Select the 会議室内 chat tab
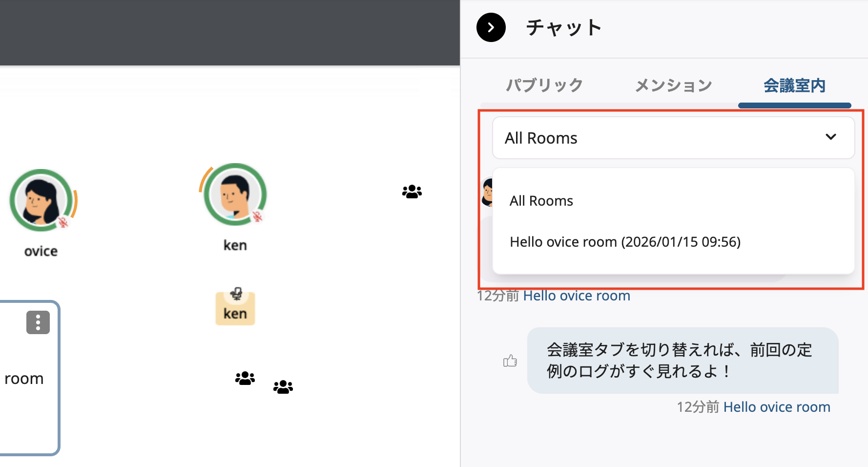The image size is (868, 467). tap(794, 85)
